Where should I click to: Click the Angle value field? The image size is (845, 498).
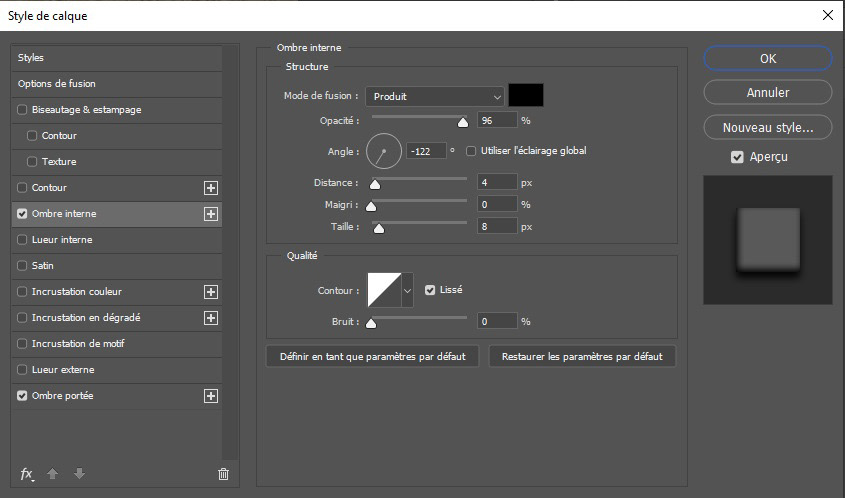coord(426,151)
